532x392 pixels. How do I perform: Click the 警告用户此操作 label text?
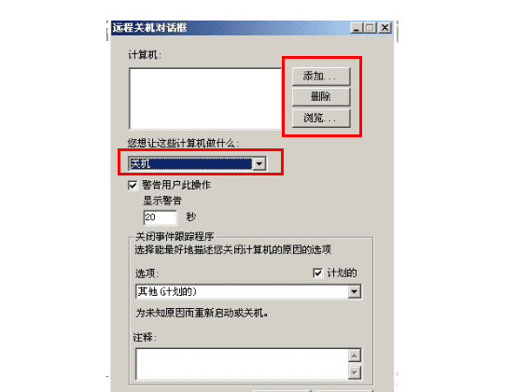coord(176,185)
